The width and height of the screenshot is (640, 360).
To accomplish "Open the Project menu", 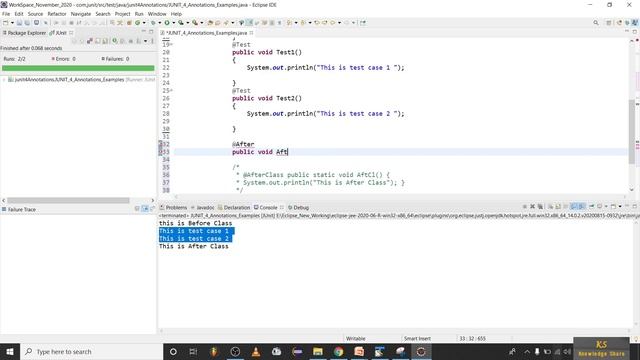I will pos(122,14).
